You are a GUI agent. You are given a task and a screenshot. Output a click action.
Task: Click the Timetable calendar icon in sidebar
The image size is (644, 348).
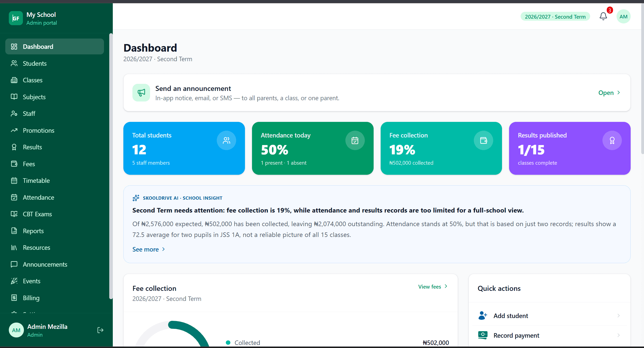pyautogui.click(x=14, y=181)
